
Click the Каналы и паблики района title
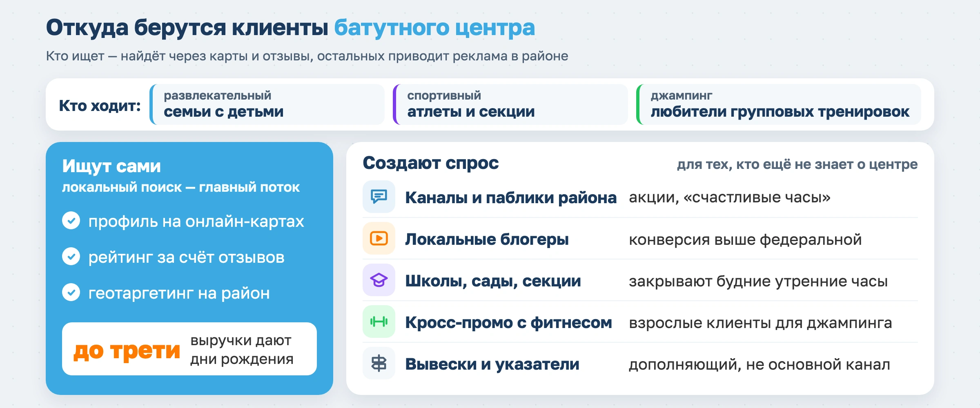(x=511, y=197)
